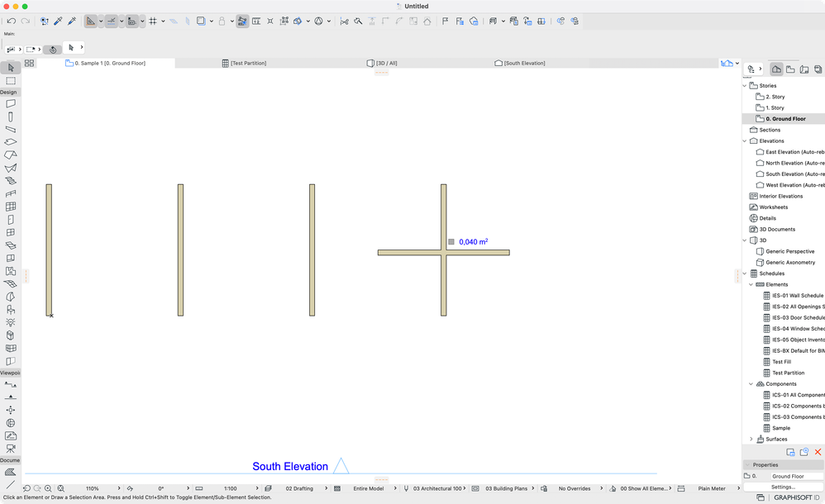
Task: Click the red delete X in Navigator
Action: 818,452
